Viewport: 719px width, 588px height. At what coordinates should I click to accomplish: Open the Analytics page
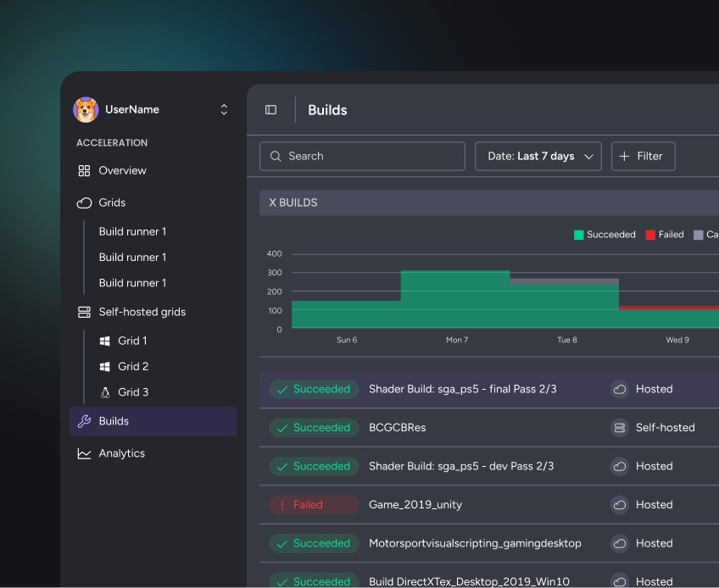[x=153, y=454]
